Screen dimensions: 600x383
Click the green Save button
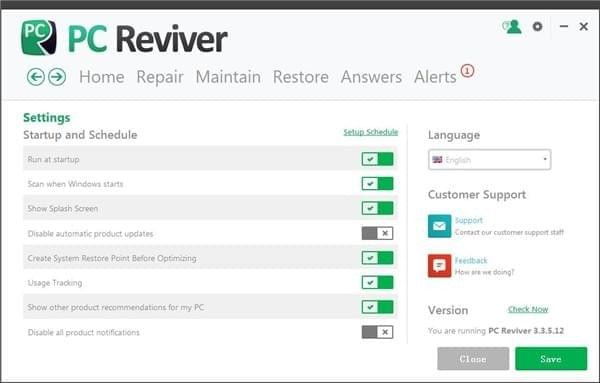[x=551, y=359]
